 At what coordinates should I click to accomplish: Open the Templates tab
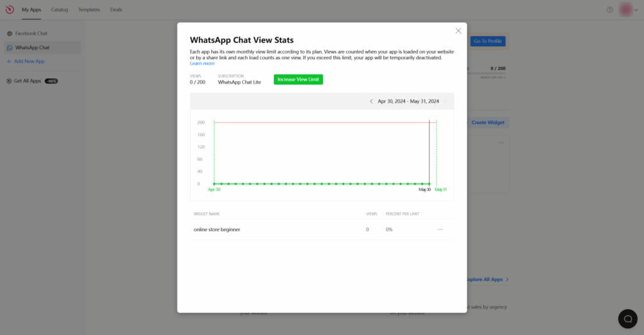coord(89,9)
